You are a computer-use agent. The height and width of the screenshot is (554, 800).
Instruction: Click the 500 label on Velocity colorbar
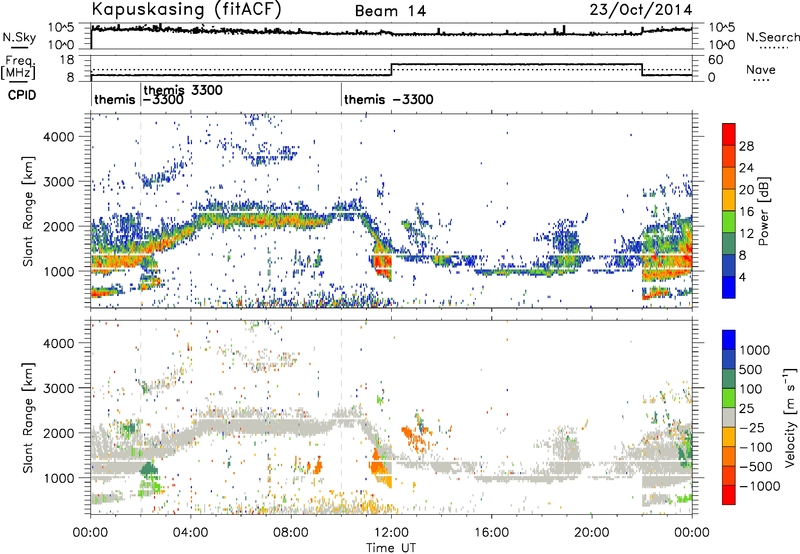click(x=751, y=369)
